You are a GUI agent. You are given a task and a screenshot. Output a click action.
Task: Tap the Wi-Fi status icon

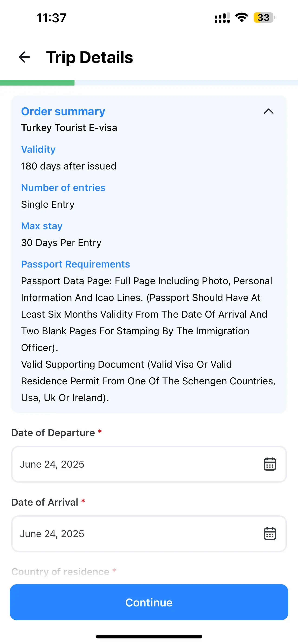(241, 17)
